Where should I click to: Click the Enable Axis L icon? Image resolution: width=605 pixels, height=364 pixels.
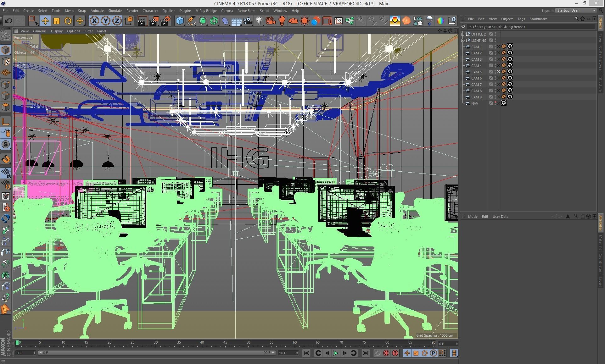point(6,122)
